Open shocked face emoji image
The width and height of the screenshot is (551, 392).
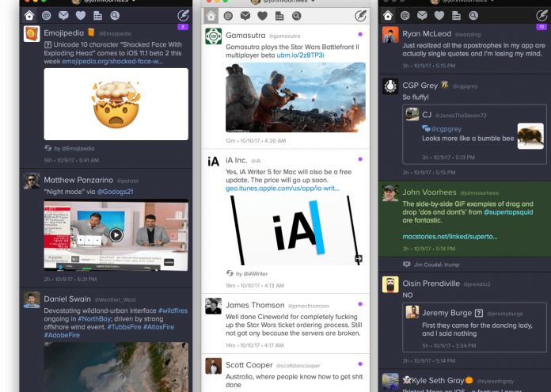[x=116, y=104]
